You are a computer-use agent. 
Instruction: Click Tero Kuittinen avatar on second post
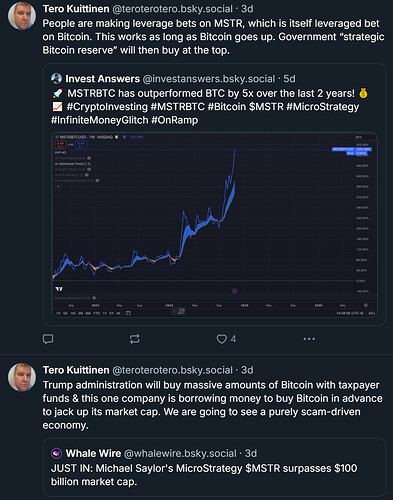22,377
